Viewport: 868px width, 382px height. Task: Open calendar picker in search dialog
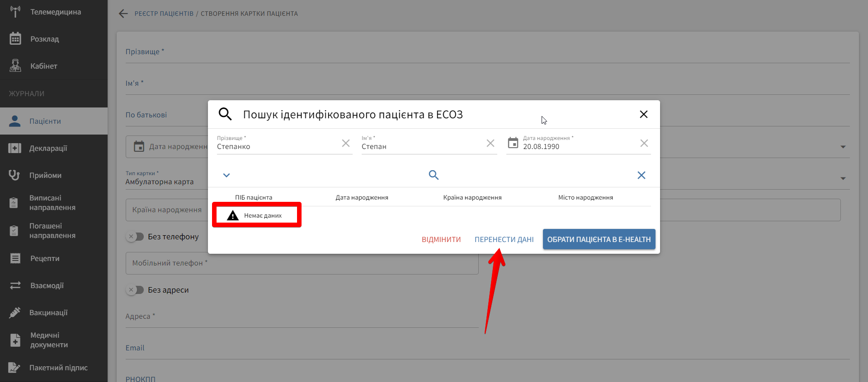513,143
